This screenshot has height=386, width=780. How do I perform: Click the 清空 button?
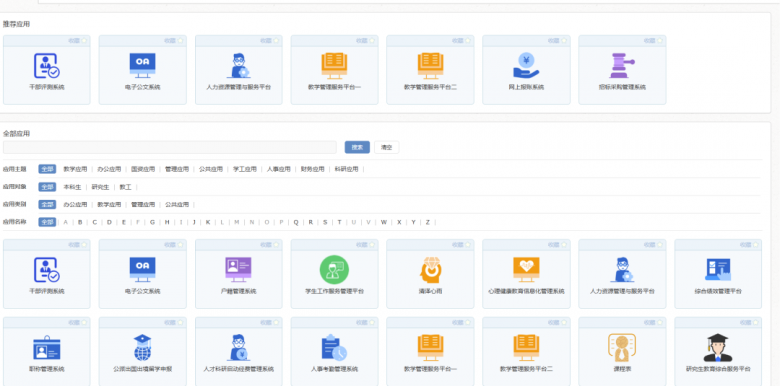[387, 147]
